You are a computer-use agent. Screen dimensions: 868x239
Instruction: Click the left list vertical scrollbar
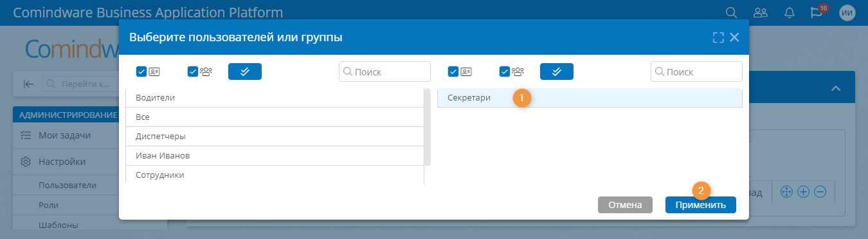pyautogui.click(x=428, y=127)
